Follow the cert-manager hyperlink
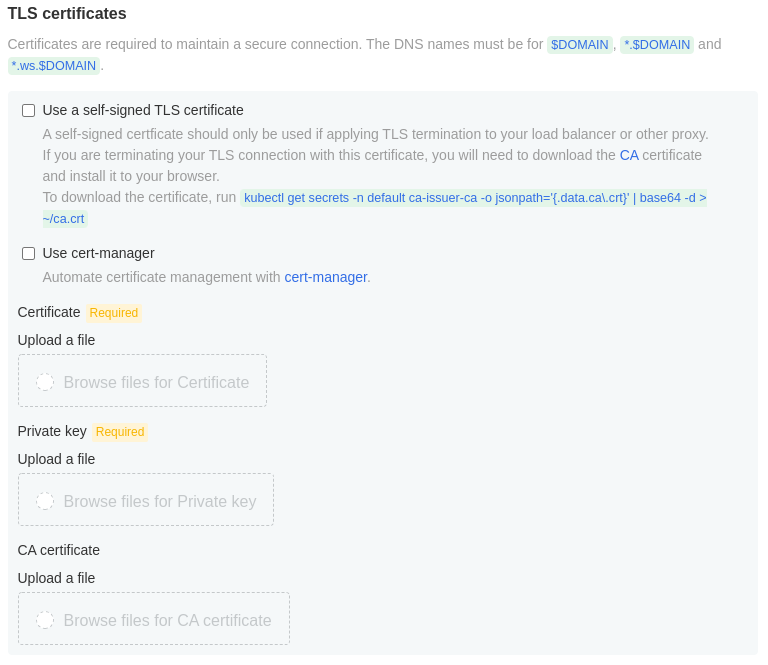 (325, 277)
